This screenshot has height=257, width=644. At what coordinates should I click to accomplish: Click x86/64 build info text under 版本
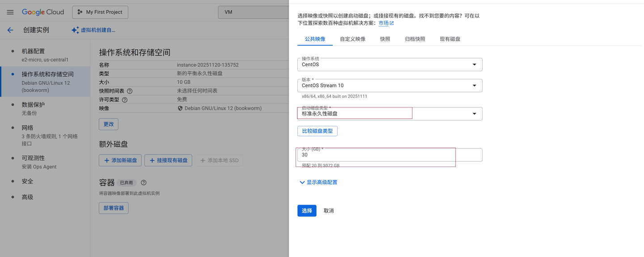pos(335,96)
